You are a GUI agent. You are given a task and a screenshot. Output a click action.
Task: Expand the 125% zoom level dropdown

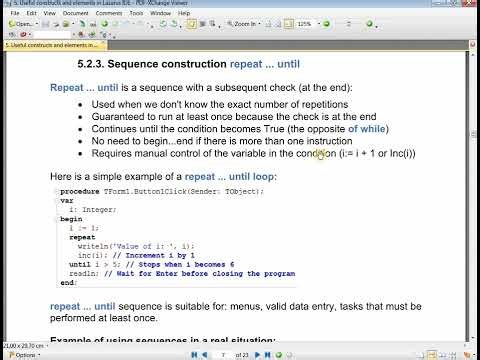point(319,24)
